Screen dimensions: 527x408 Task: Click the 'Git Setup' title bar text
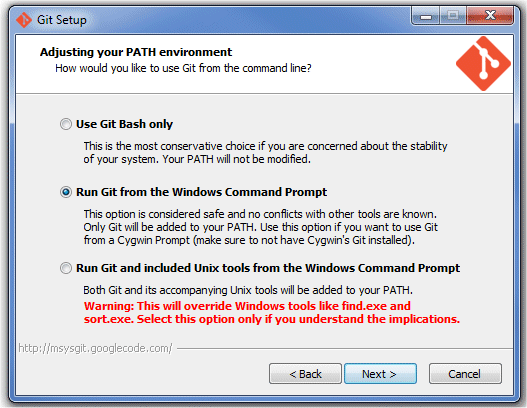(62, 20)
